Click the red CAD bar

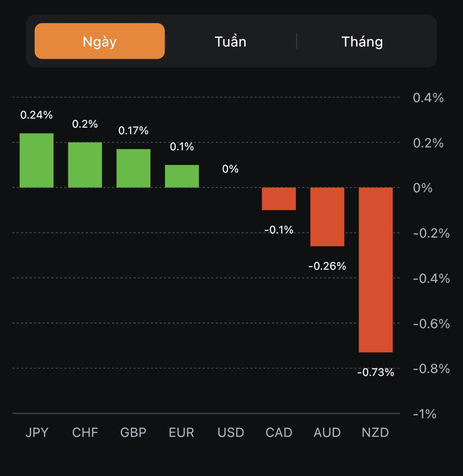[279, 198]
